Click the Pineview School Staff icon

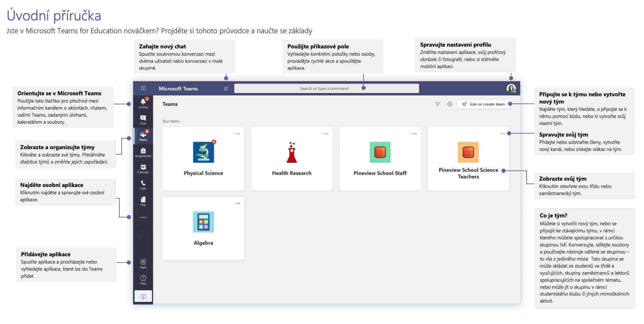tap(380, 152)
